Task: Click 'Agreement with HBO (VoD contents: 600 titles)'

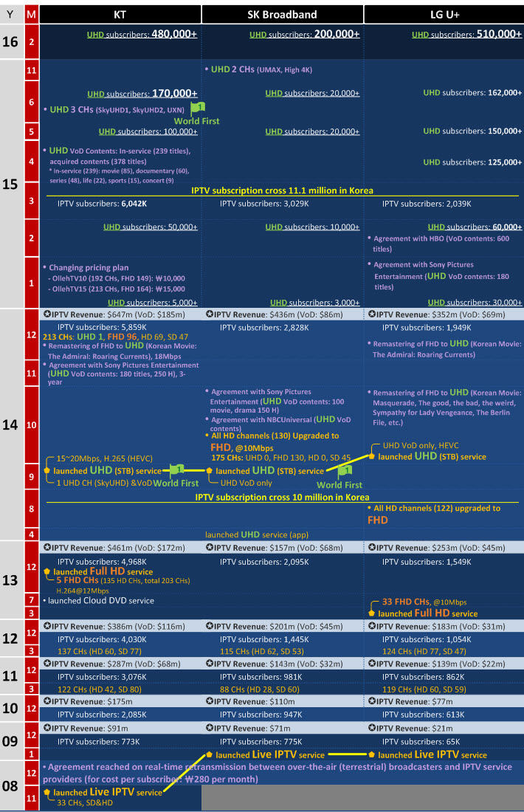Action: (438, 244)
